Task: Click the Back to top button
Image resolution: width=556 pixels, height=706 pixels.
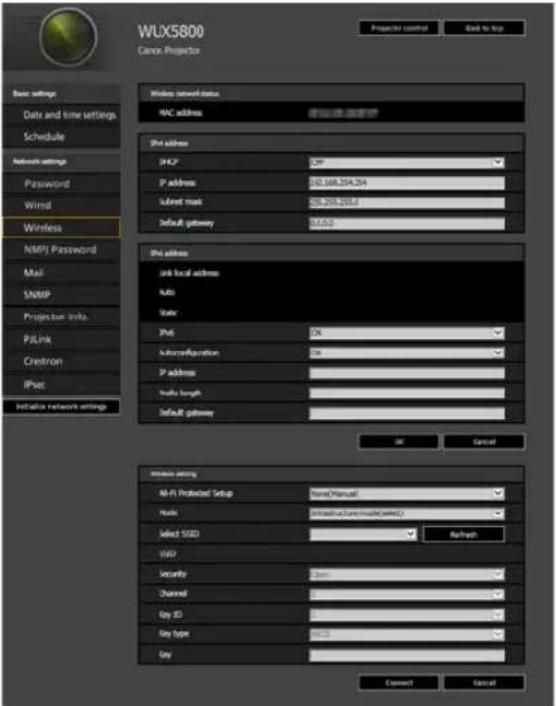Action: [x=484, y=28]
